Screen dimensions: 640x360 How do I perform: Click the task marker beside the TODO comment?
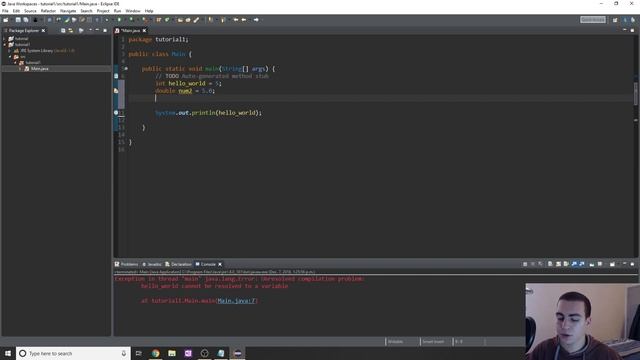116,76
